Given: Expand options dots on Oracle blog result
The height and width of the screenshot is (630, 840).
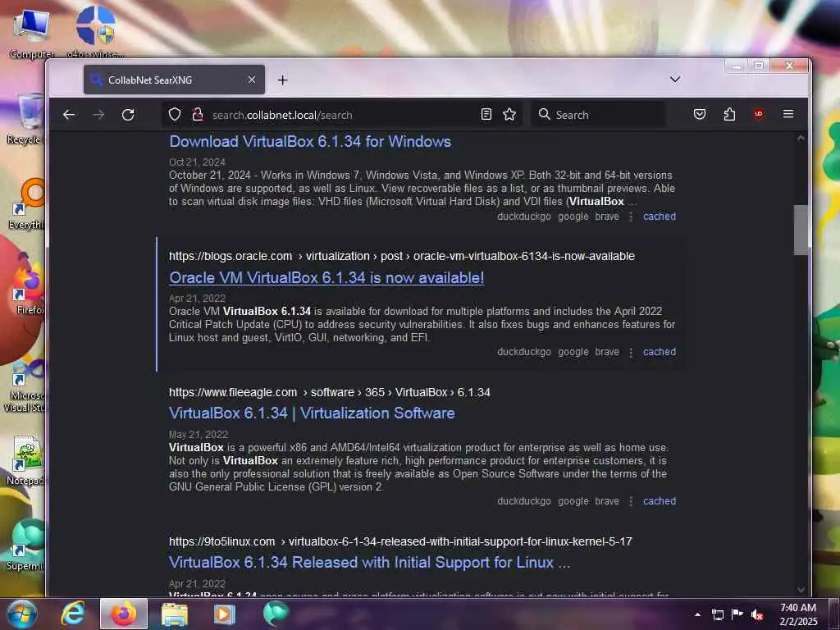Looking at the screenshot, I should (x=631, y=352).
